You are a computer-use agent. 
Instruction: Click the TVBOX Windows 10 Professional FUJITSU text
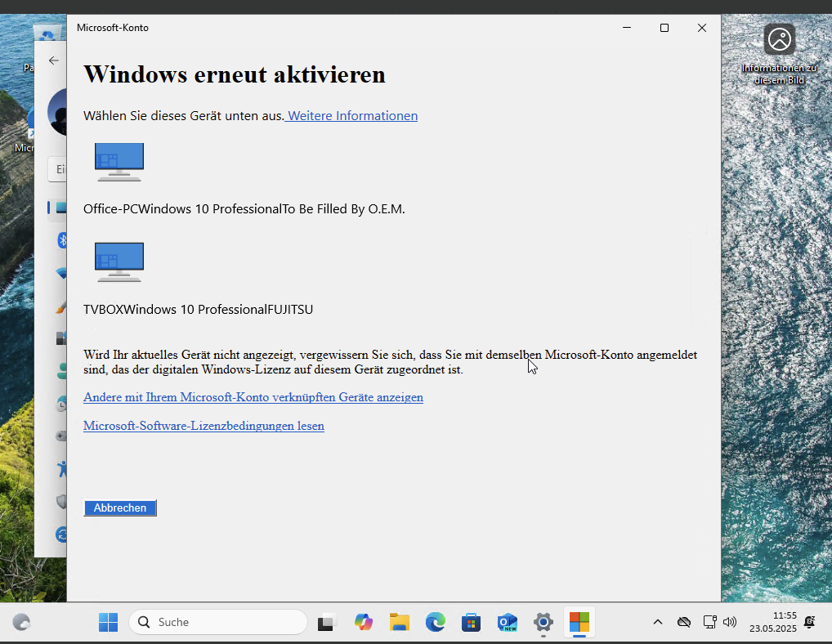198,309
